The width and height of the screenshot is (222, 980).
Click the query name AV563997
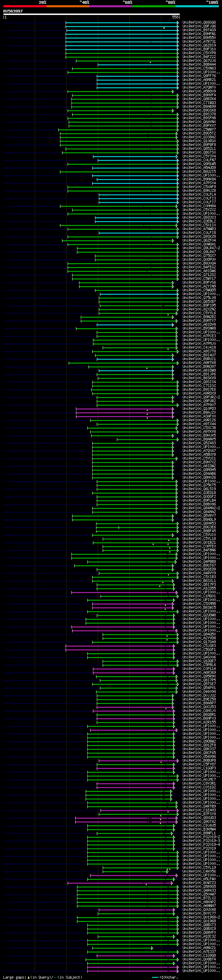(x=13, y=11)
